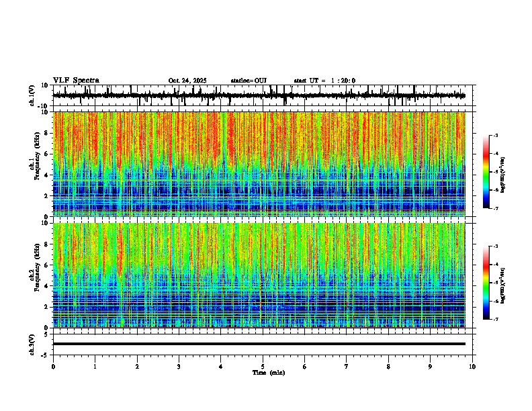Click time axis tick label "7"

347,367
